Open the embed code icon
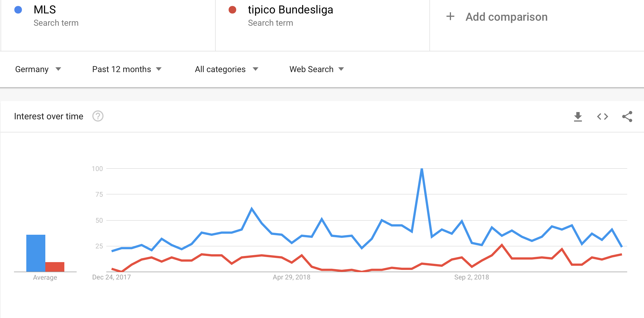Screen dimensions: 644x318 point(602,117)
